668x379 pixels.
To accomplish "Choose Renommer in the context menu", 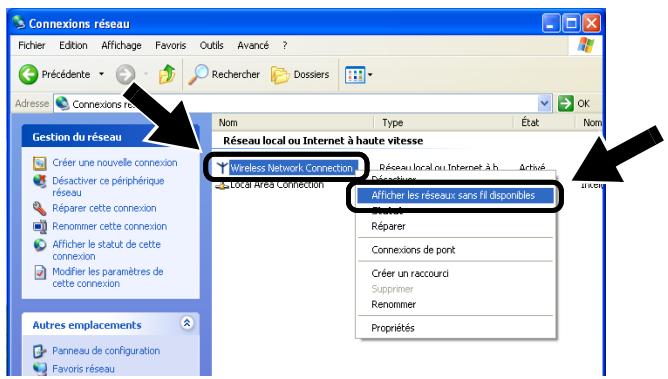I will pos(455,304).
